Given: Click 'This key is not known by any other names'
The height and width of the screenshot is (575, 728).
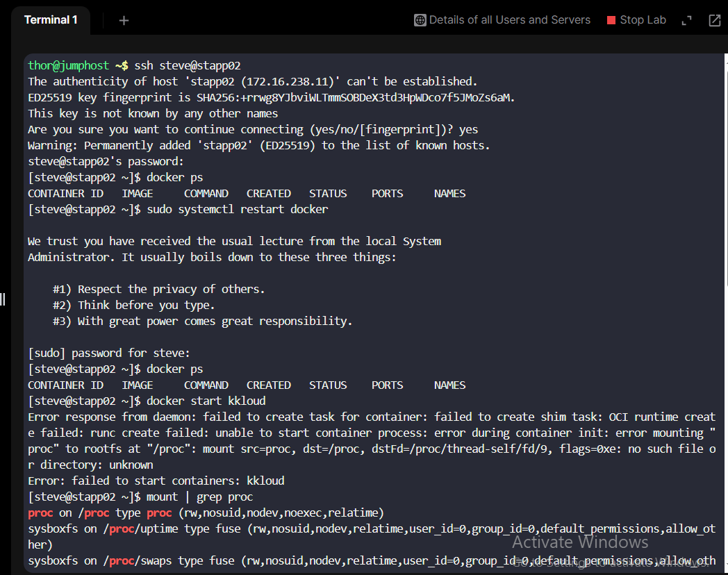Looking at the screenshot, I should (153, 114).
